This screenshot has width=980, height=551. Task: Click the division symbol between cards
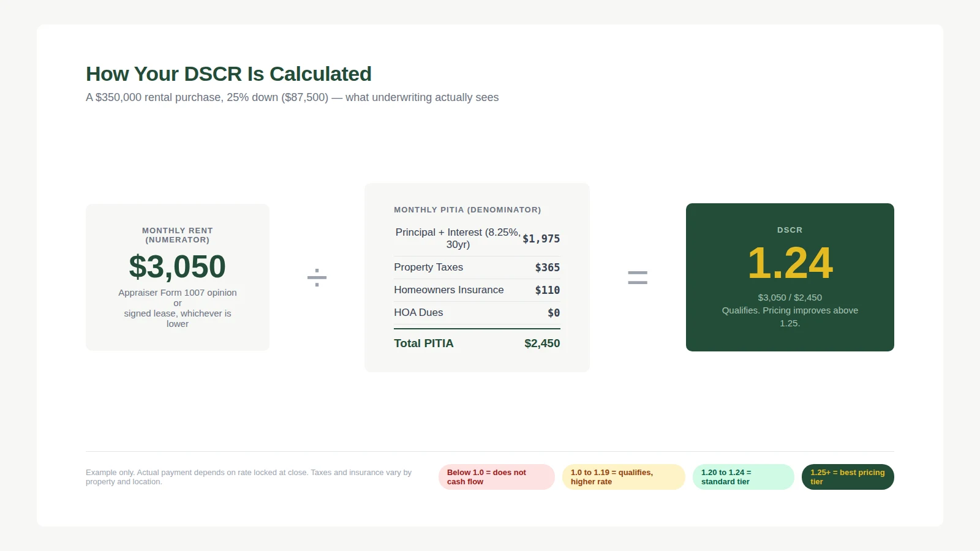click(317, 278)
